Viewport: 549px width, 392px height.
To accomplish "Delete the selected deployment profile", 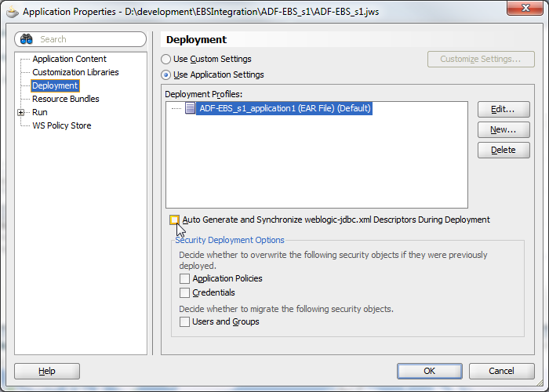I will (x=504, y=150).
